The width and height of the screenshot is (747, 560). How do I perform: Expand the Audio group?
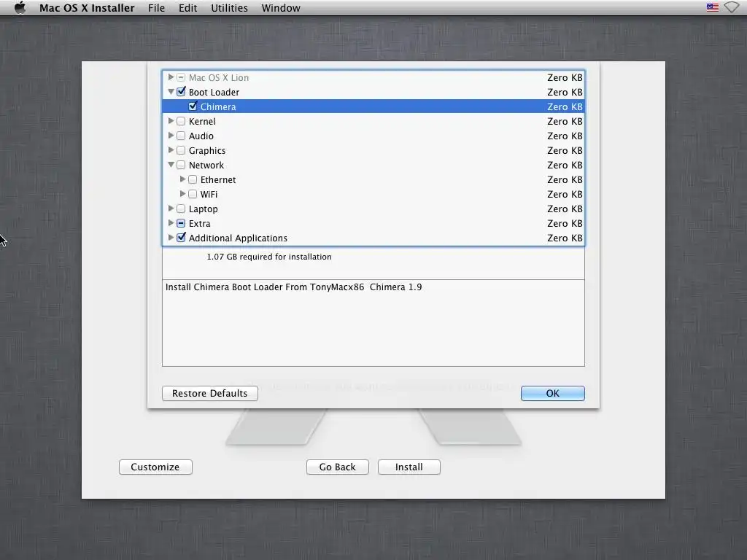point(171,135)
